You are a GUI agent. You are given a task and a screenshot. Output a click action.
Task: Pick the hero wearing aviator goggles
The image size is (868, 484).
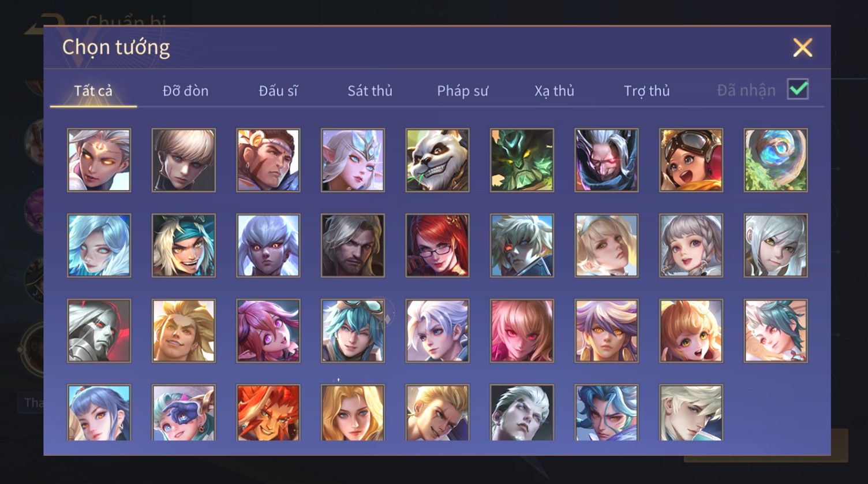coord(691,160)
